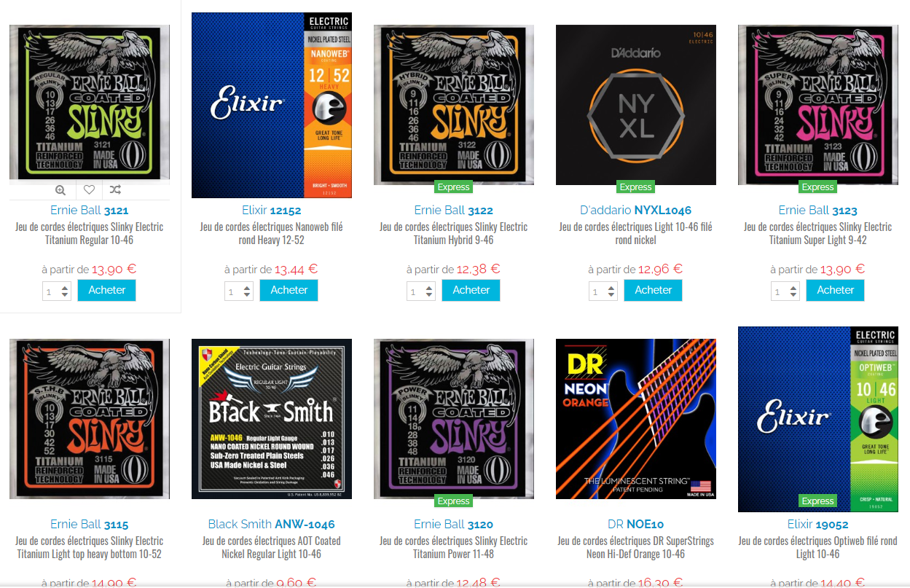The image size is (910, 588).
Task: Open the DR Neon Orange strings thumbnail
Action: point(636,419)
